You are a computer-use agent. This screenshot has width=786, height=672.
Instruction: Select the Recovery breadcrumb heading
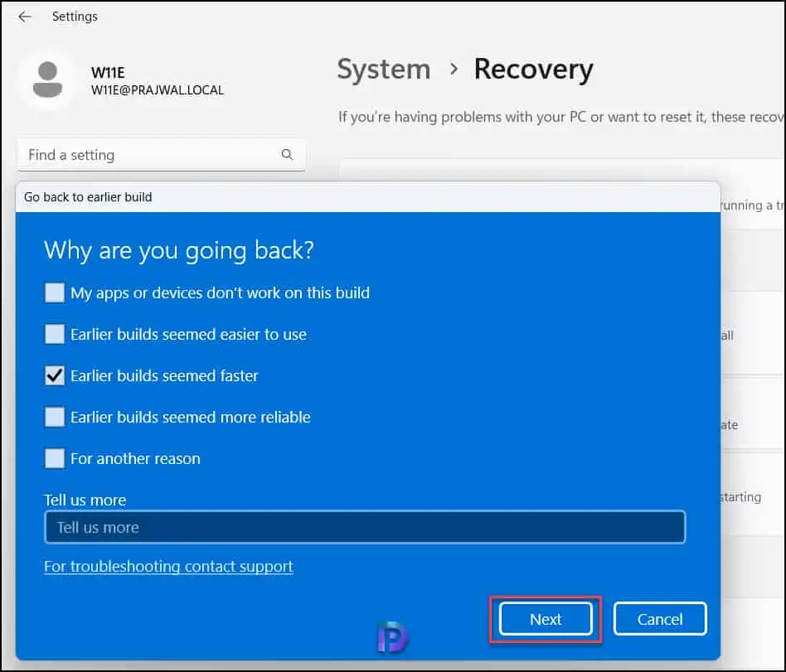coord(533,69)
